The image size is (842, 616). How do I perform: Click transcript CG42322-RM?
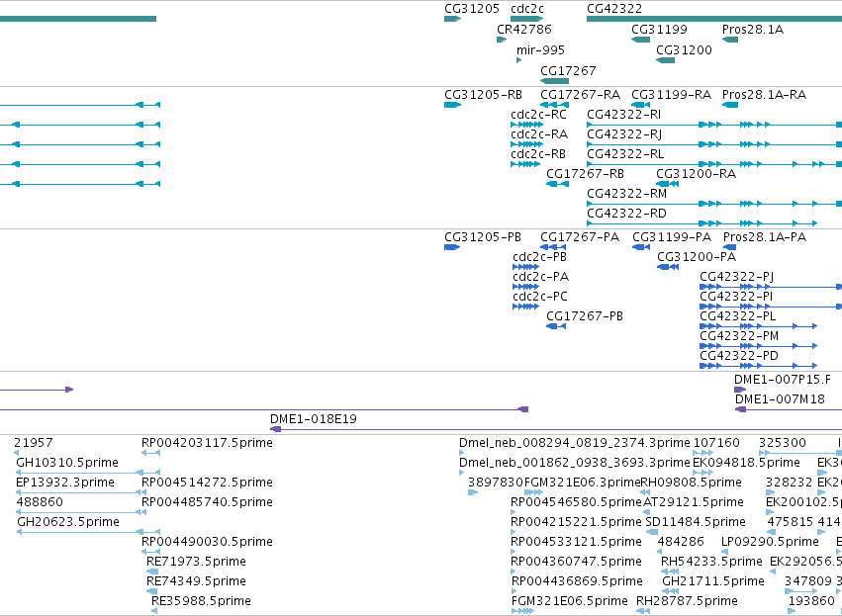[x=714, y=204]
